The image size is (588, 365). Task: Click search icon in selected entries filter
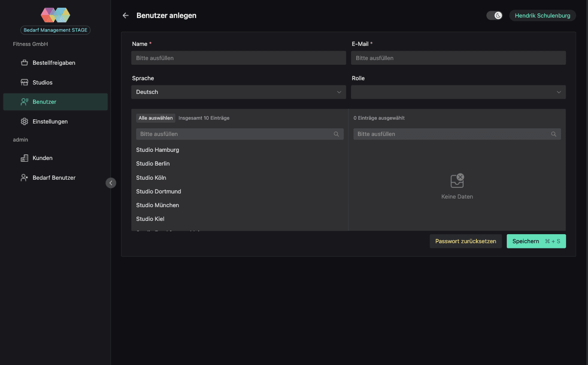554,134
